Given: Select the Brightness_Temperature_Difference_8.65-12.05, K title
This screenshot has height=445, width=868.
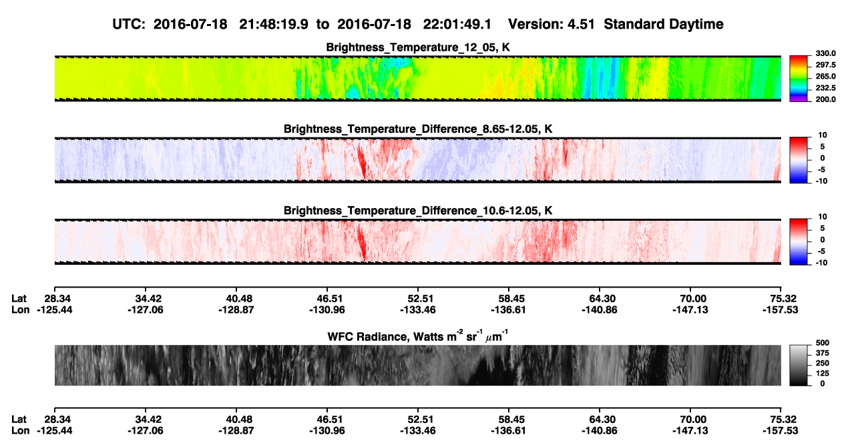Looking at the screenshot, I should pyautogui.click(x=418, y=128).
